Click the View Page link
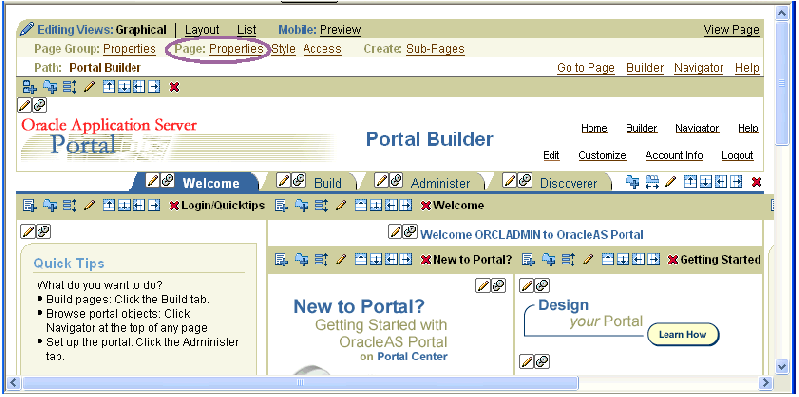 pos(732,30)
